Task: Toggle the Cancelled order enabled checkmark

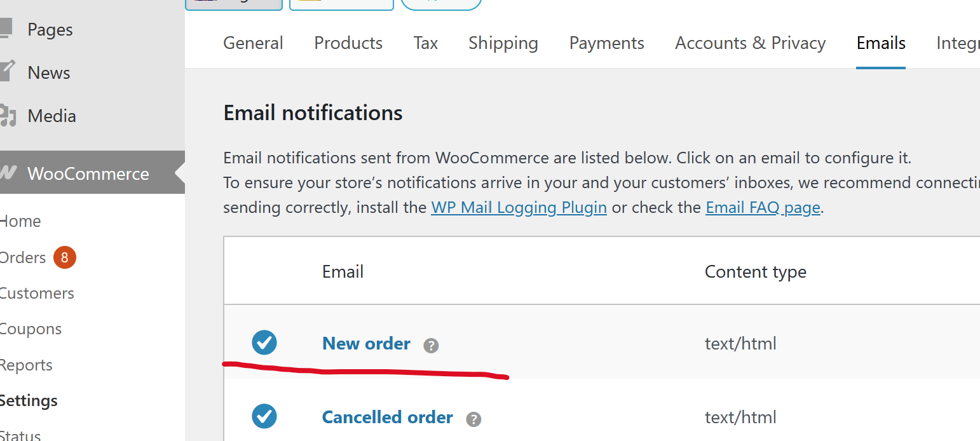Action: (264, 416)
